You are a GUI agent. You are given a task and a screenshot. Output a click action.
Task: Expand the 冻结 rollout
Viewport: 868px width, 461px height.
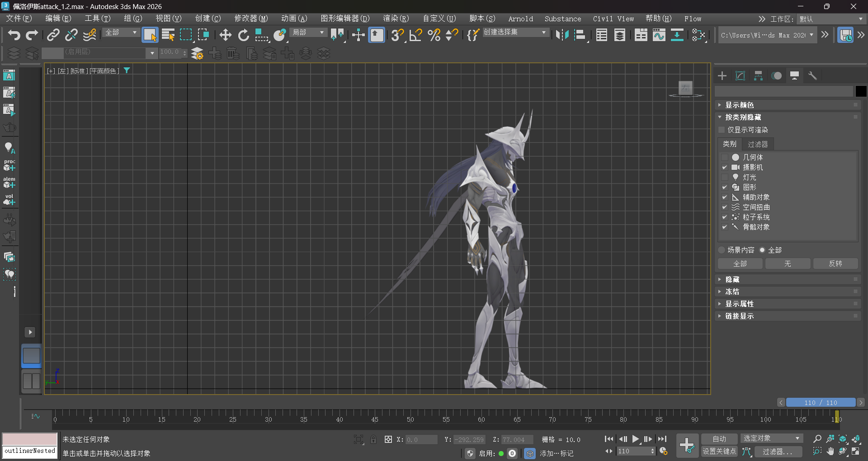coord(788,292)
